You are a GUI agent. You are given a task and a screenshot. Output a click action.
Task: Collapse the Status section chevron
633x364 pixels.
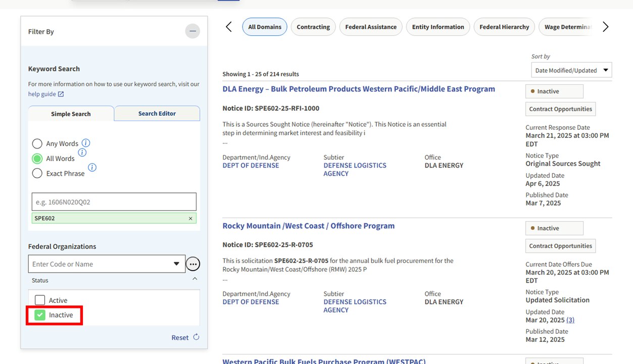click(x=195, y=279)
